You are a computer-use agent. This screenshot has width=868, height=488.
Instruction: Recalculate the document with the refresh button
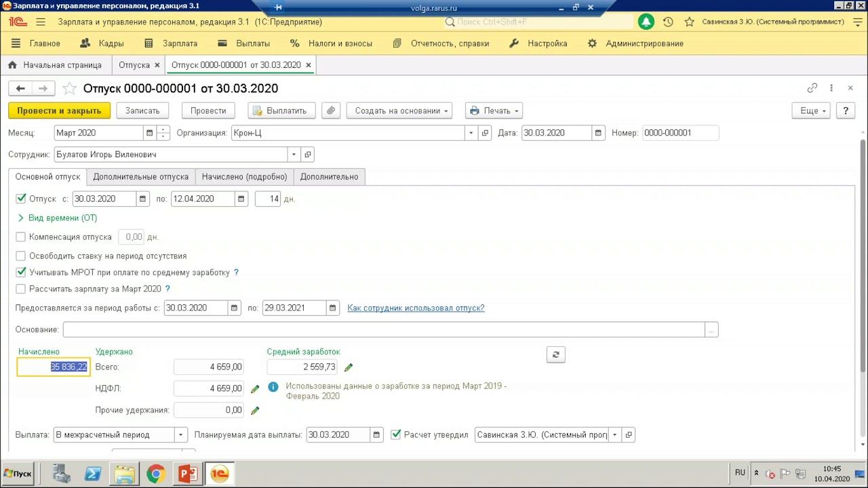(x=555, y=354)
